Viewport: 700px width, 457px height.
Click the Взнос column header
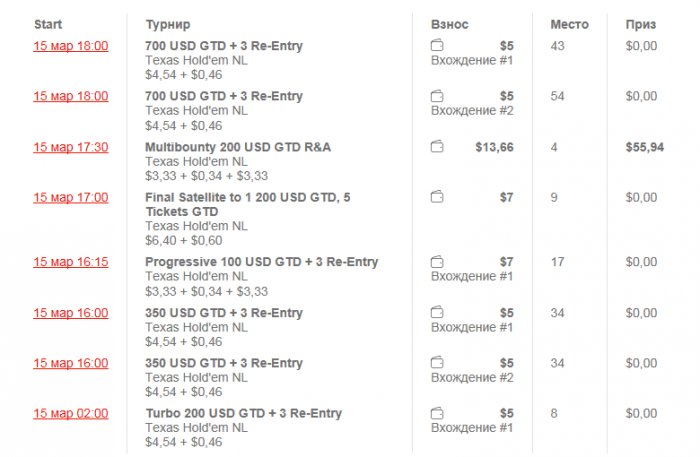coord(449,23)
